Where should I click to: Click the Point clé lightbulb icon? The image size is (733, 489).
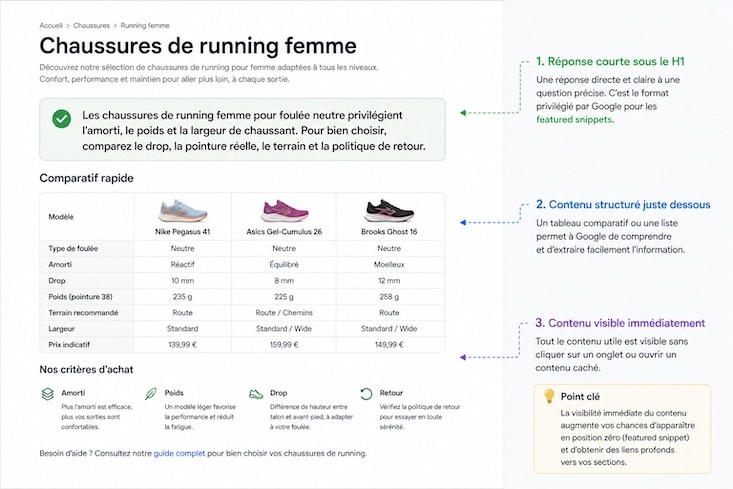click(x=549, y=396)
